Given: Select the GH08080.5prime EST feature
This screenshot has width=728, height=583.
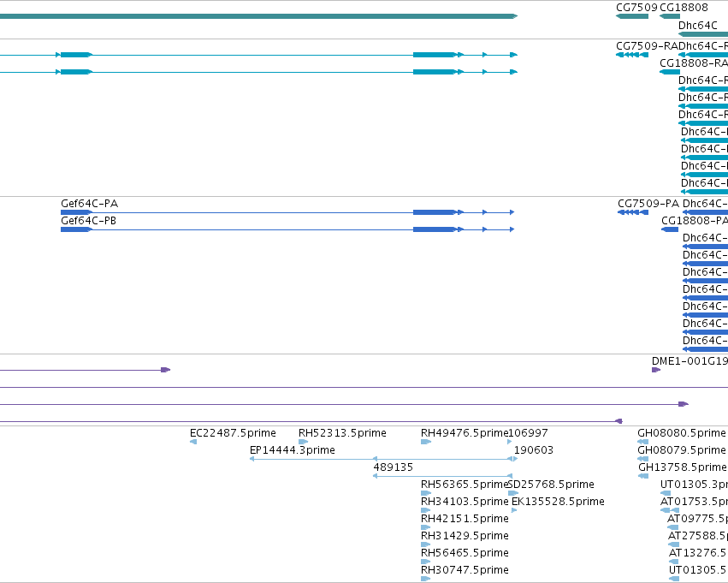Looking at the screenshot, I should point(643,442).
